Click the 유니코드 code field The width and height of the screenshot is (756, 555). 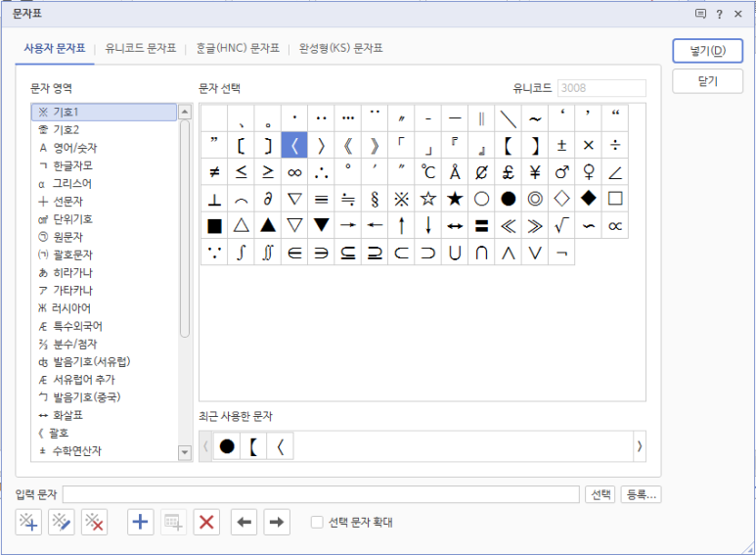[601, 88]
